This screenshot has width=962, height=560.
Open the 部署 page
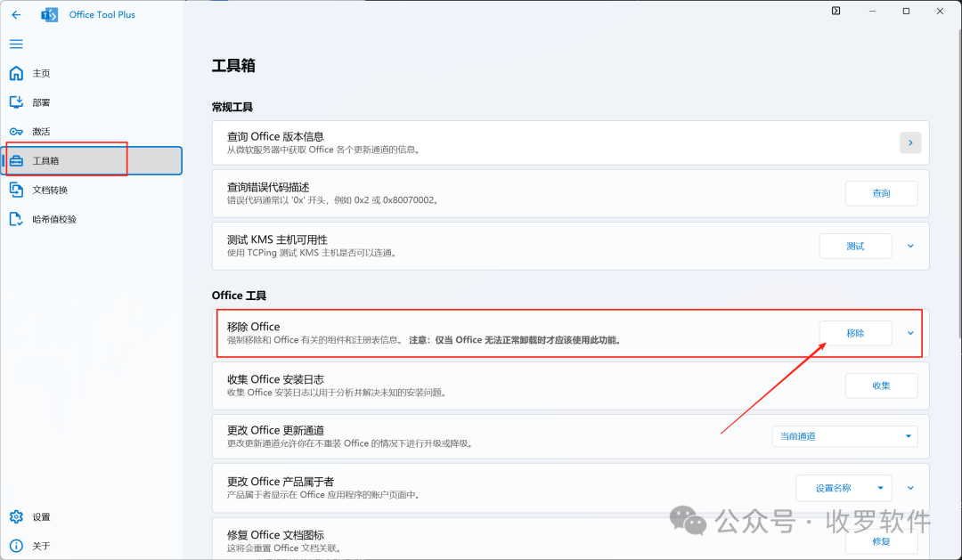coord(92,102)
